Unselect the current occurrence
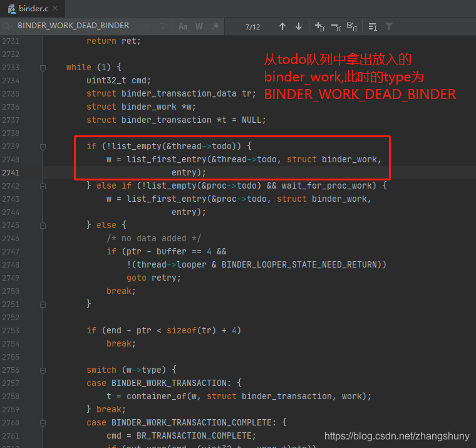Image resolution: width=476 pixels, height=448 pixels. (x=336, y=27)
